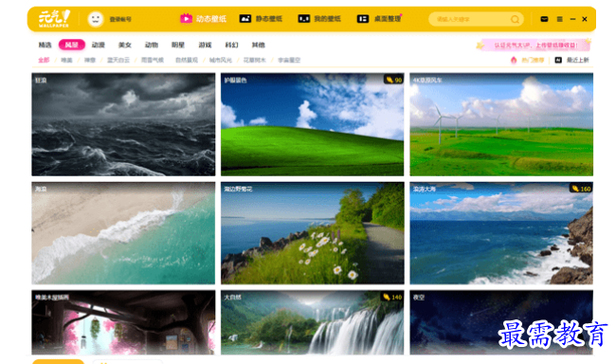Click the 140 coin badge
Screen dimensions: 616x364
click(x=392, y=298)
